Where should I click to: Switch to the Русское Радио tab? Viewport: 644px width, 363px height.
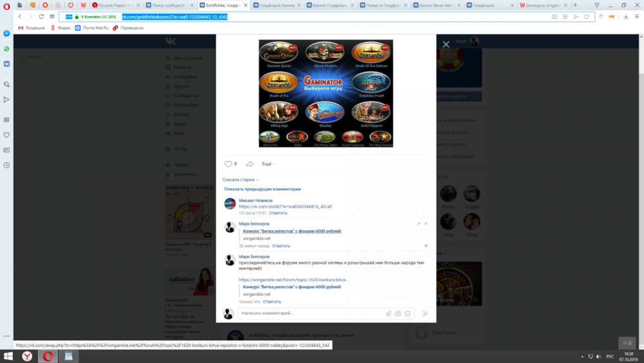116,5
